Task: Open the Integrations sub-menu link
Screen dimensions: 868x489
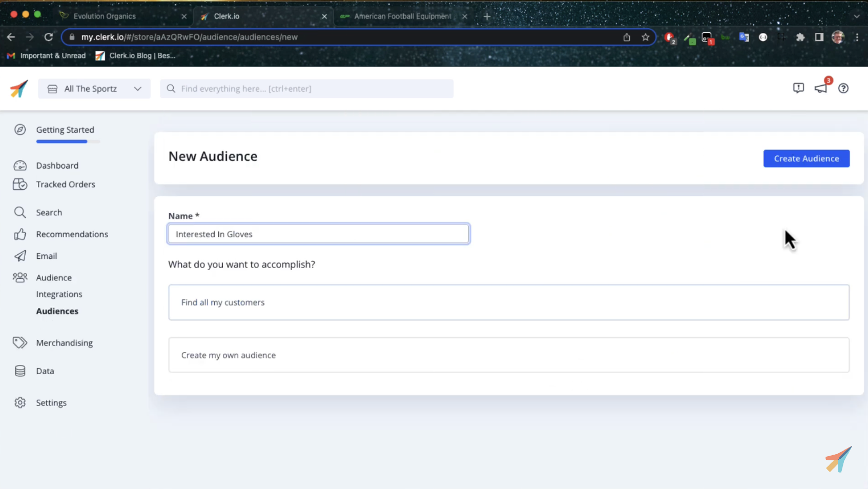Action: click(59, 294)
